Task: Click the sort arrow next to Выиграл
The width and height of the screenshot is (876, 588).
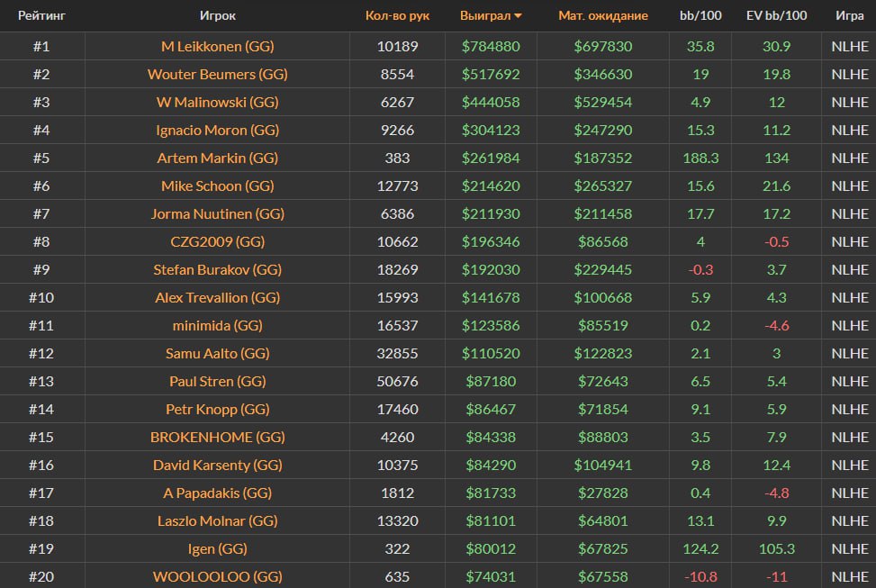Action: pos(518,16)
